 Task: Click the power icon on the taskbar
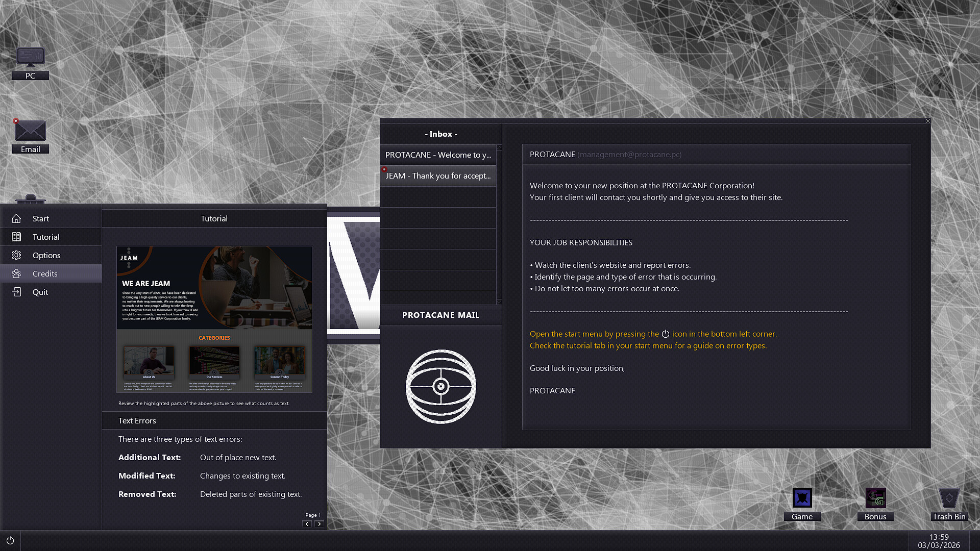pyautogui.click(x=10, y=540)
